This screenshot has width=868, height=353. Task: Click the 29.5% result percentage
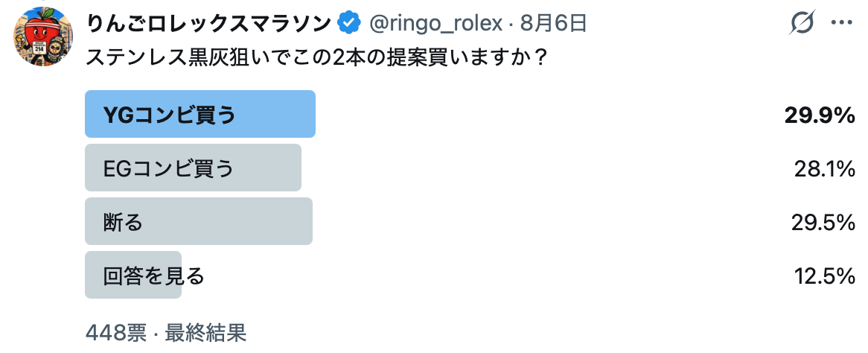click(824, 223)
